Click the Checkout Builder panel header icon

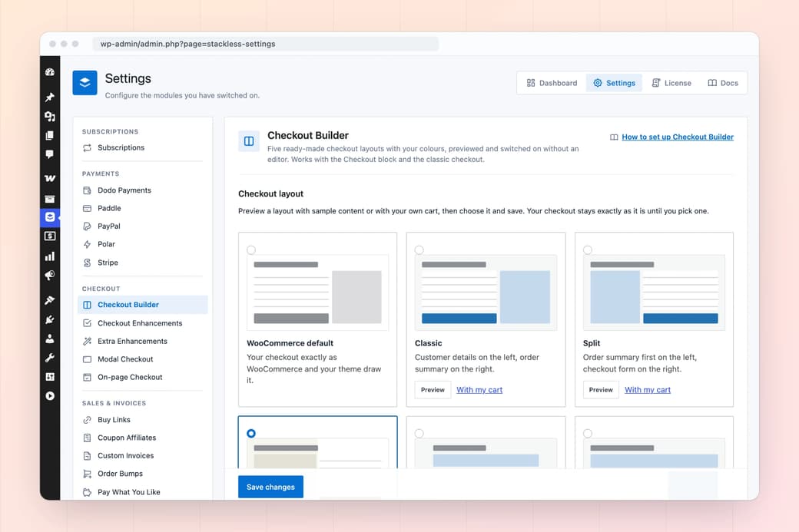point(249,141)
